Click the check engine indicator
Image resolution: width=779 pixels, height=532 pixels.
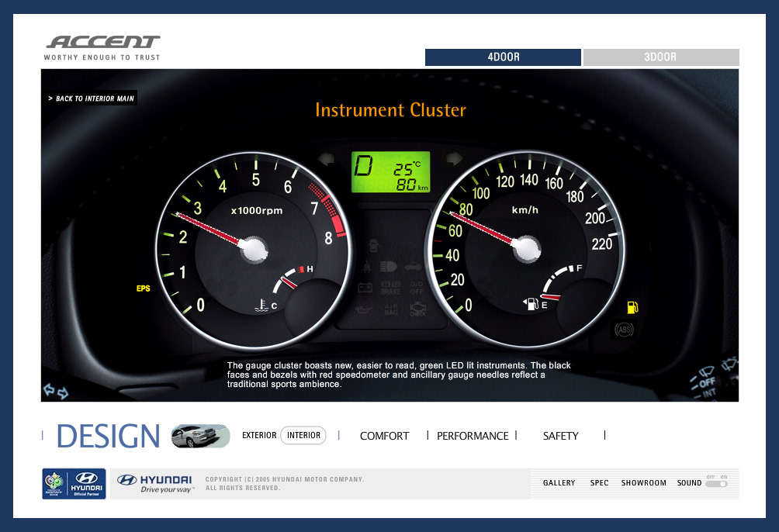[x=417, y=309]
